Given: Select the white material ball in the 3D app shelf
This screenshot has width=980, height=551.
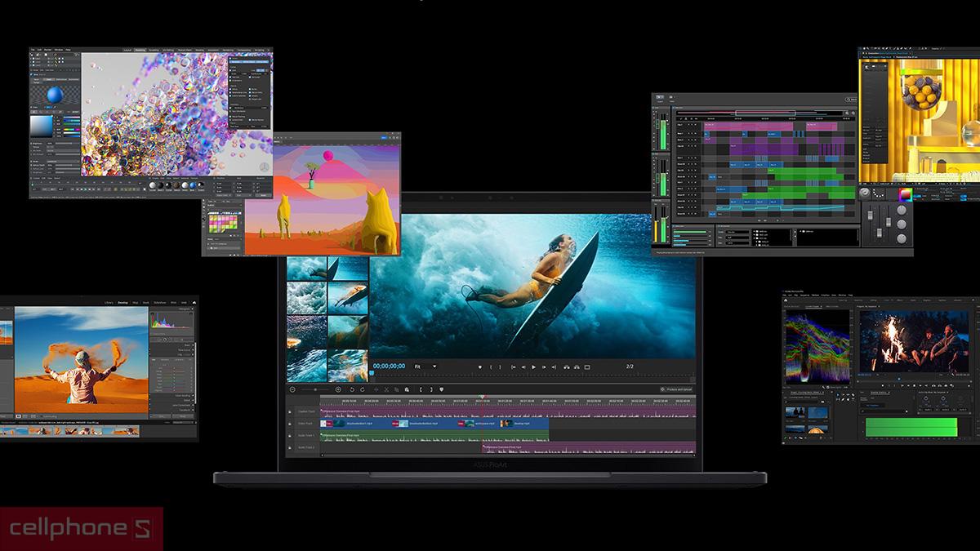Looking at the screenshot, I should pos(153,185).
